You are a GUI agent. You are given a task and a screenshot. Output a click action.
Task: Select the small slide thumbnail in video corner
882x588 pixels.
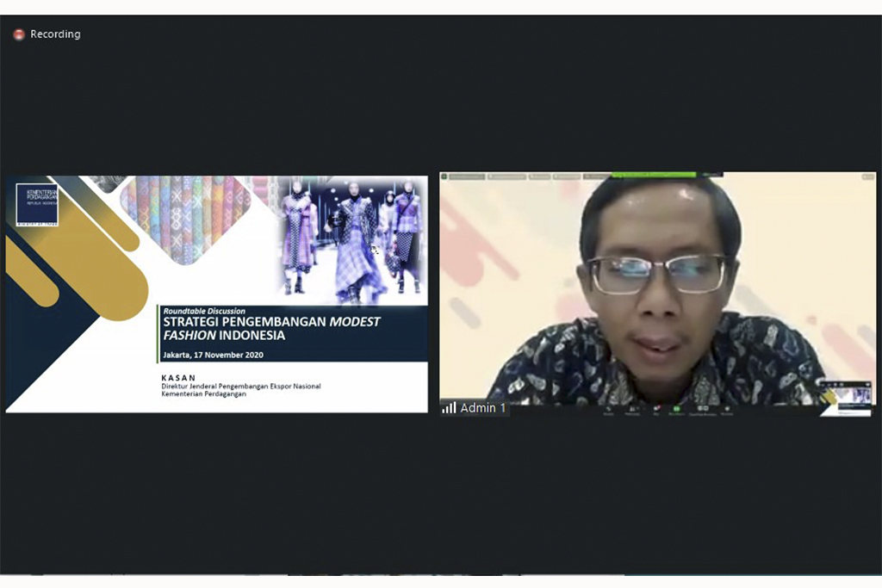click(x=845, y=397)
